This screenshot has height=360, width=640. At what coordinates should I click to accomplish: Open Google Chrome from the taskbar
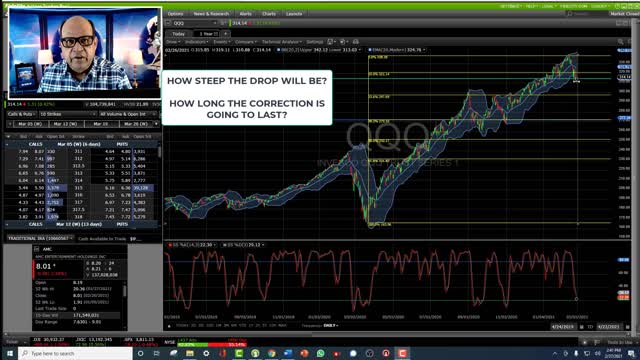271,353
